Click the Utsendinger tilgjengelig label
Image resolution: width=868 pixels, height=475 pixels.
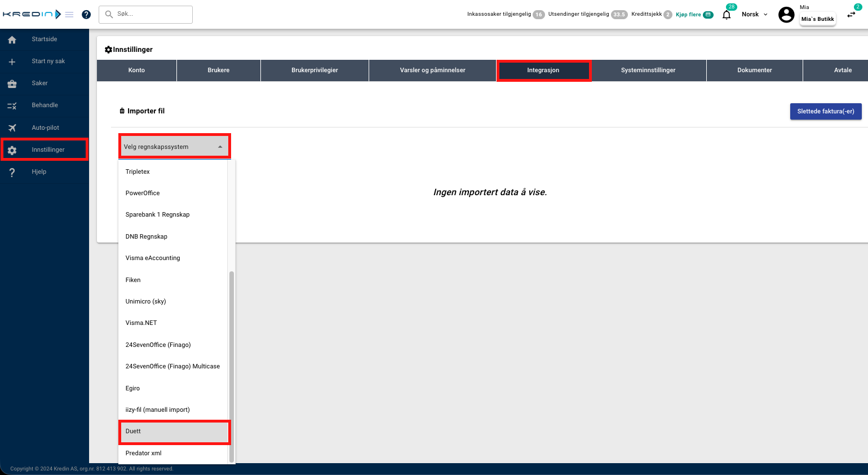pos(578,14)
